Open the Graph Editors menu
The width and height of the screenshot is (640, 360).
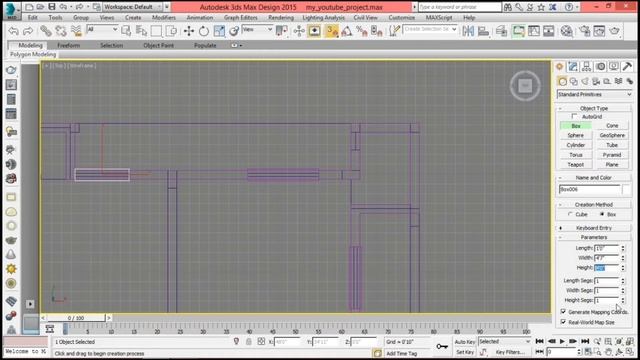point(240,18)
